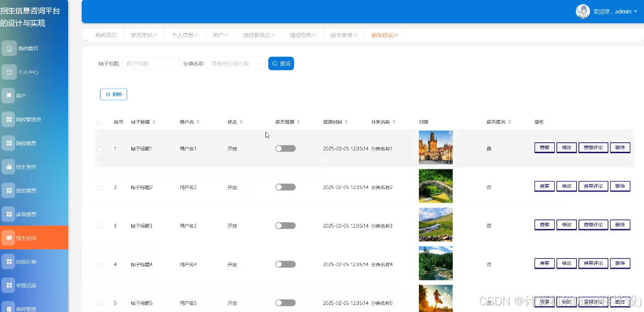Switch to the 修改密码 tab
Viewport: 644px width, 312px height.
tap(143, 35)
